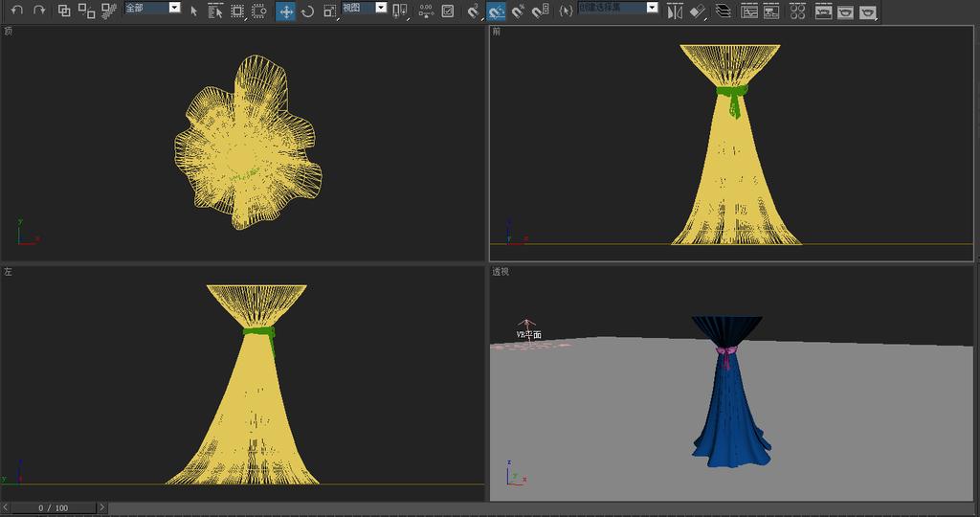Select the green ribbon in left viewport
Image resolution: width=980 pixels, height=517 pixels.
260,333
